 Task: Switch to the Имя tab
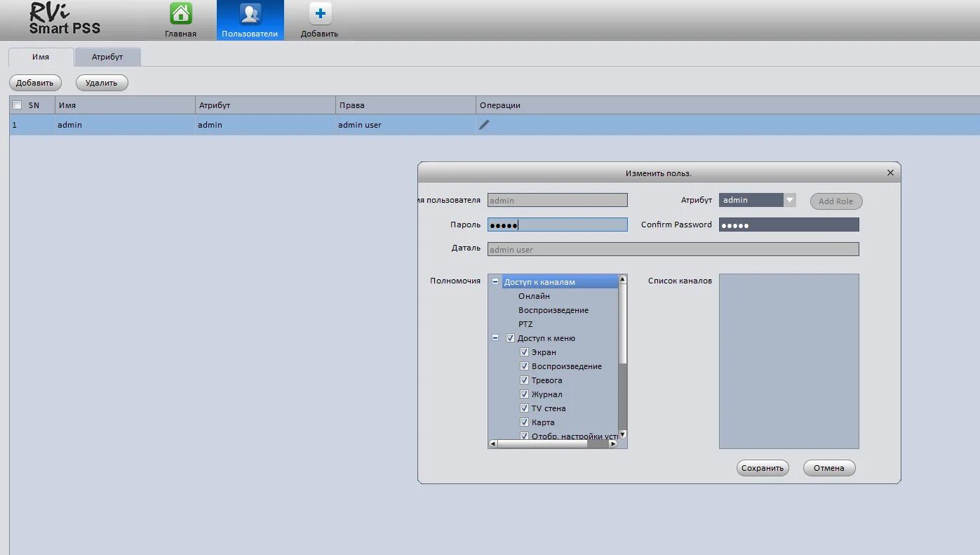41,57
